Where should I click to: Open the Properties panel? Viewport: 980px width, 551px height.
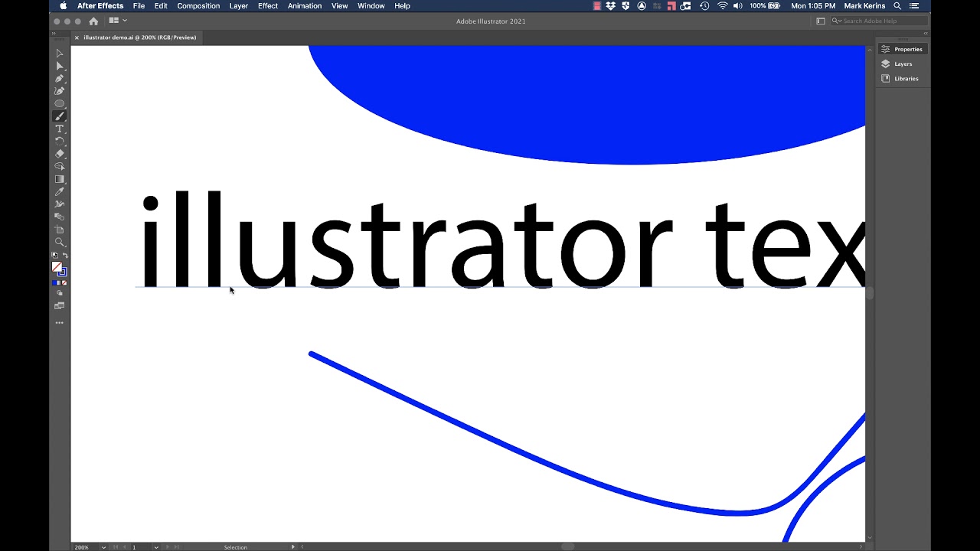coord(901,49)
